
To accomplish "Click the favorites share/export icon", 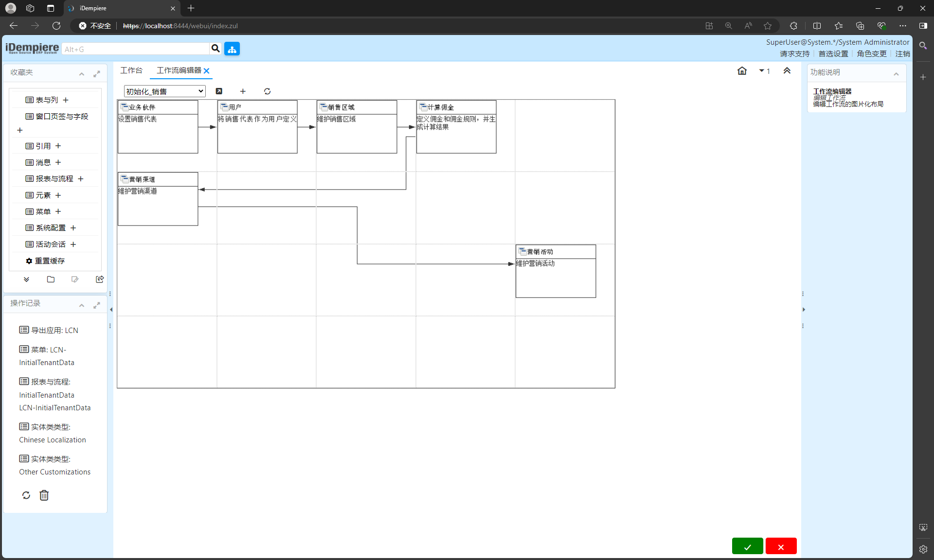I will click(100, 279).
